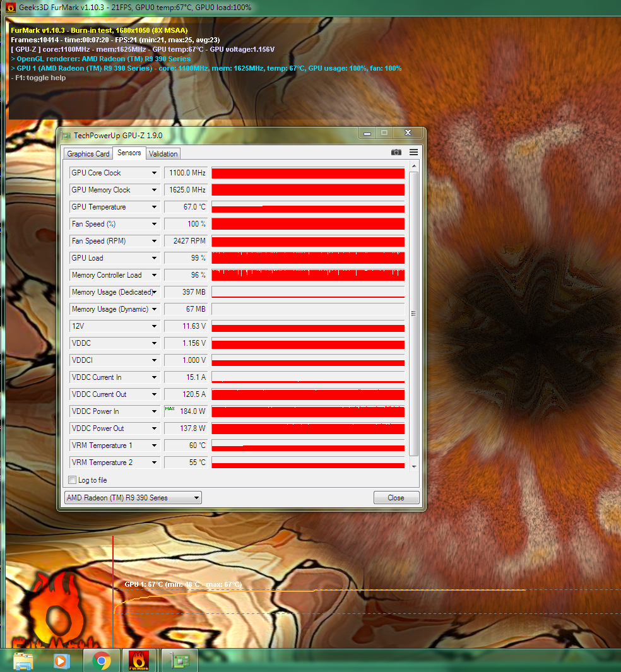This screenshot has height=672, width=621.
Task: Click the 67 MB dynamic memory value
Action: coord(186,309)
